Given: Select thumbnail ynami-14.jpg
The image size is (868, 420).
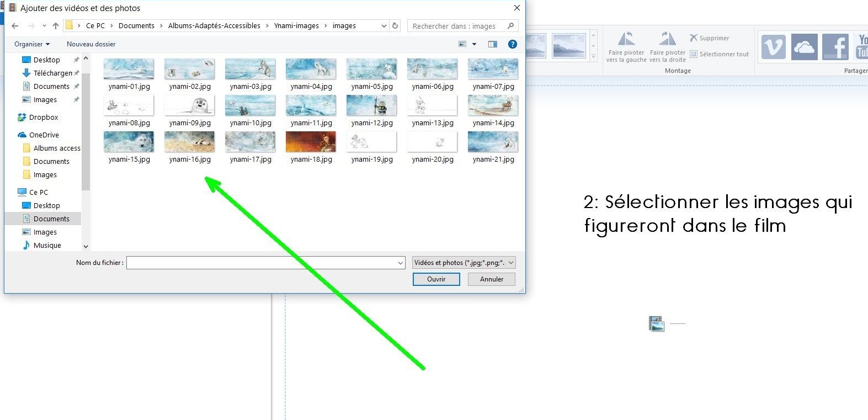Looking at the screenshot, I should pos(493,106).
